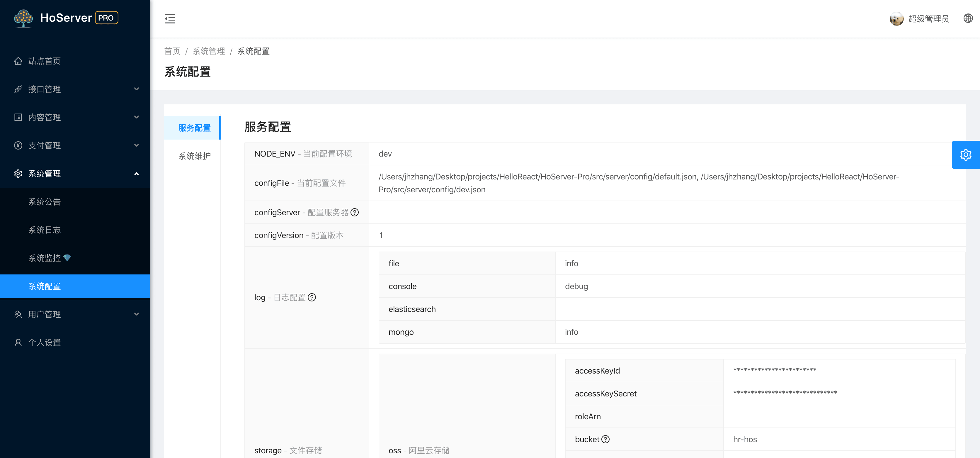Click the gear icon beside 系统管理
Viewport: 980px width, 458px height.
pyautogui.click(x=18, y=174)
